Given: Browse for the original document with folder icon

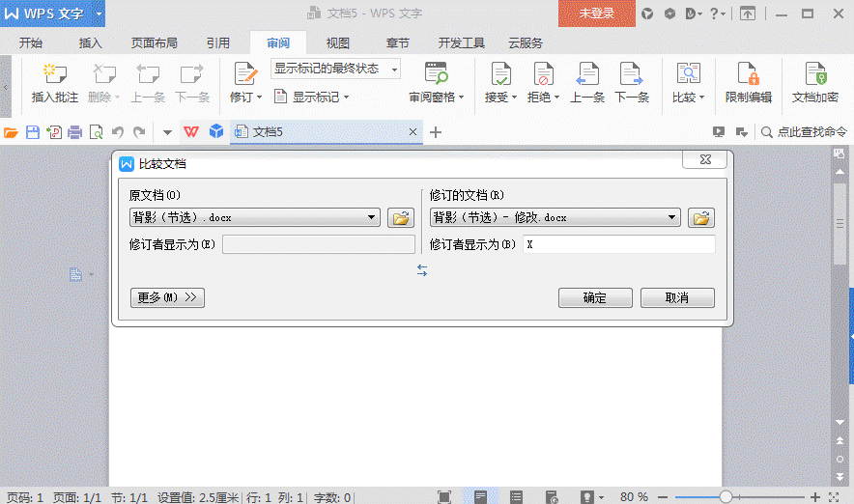Looking at the screenshot, I should click(401, 218).
